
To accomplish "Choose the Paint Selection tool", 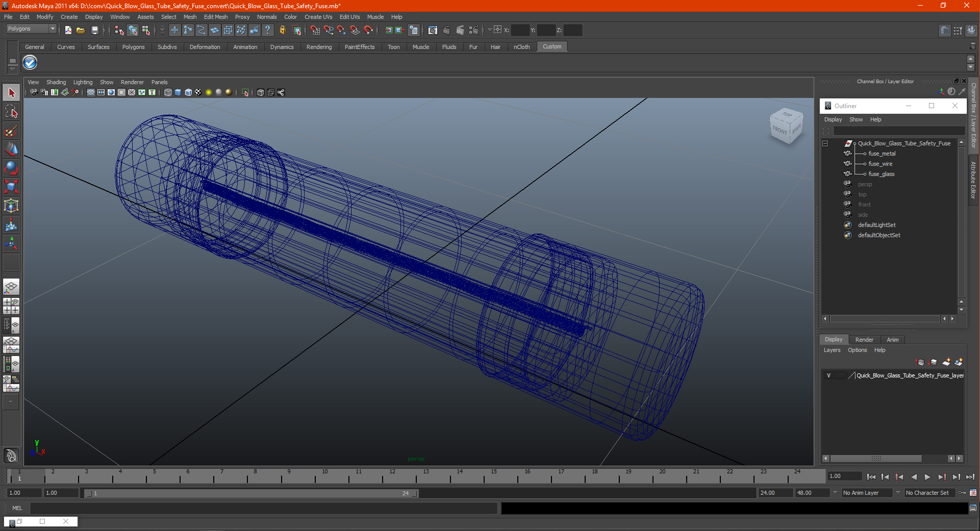I will click(x=11, y=131).
